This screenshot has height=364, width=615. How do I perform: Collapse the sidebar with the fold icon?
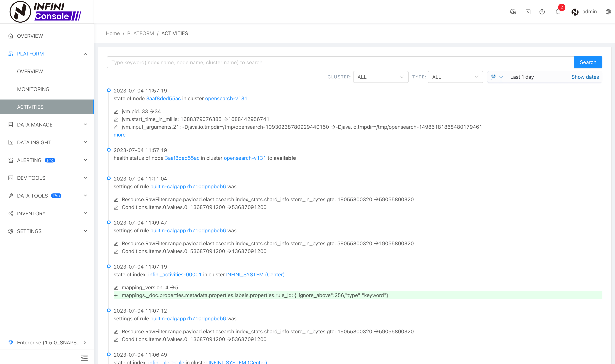[84, 358]
